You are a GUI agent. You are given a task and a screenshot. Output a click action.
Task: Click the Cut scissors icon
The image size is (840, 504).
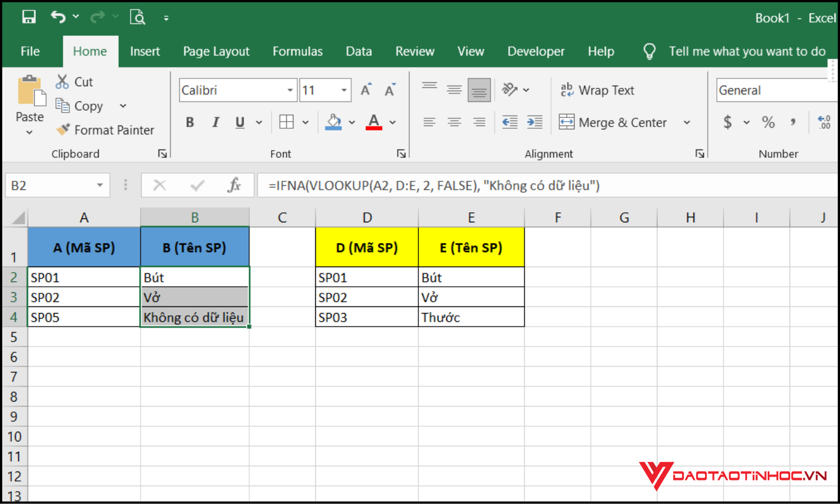click(62, 82)
